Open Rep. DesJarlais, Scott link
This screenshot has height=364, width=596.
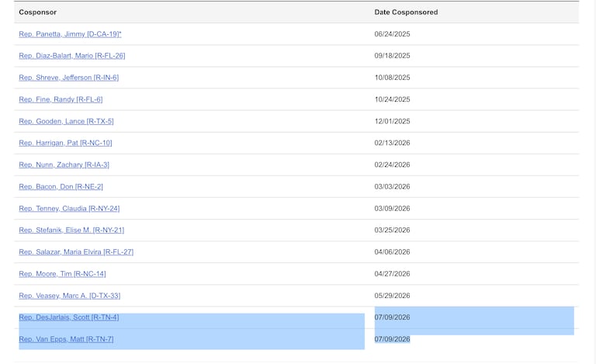tap(69, 317)
